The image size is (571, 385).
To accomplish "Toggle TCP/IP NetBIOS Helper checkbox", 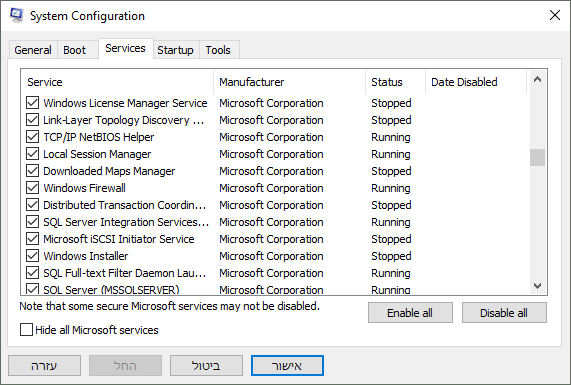I will (x=32, y=137).
